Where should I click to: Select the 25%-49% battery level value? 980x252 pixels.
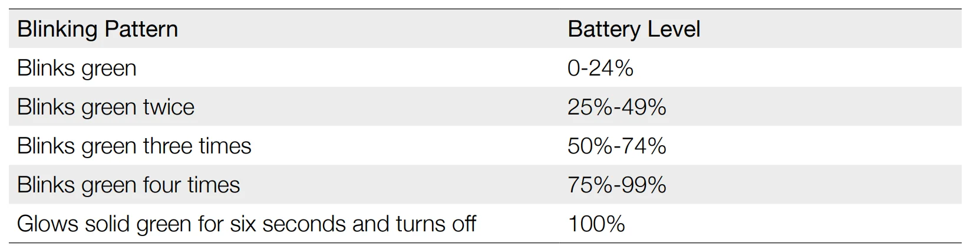pos(616,107)
